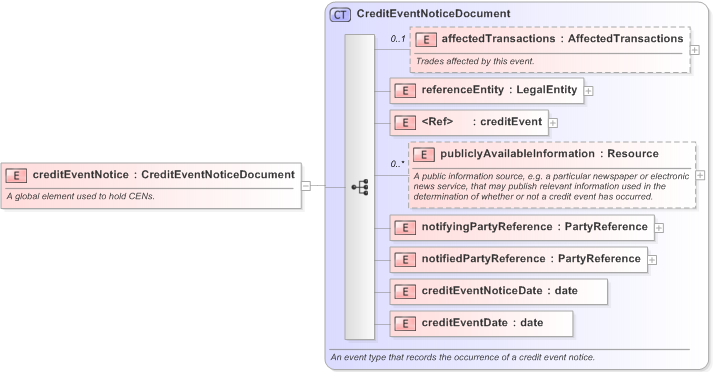The height and width of the screenshot is (372, 713).
Task: Click the 0..* cardinality label
Action: point(397,164)
